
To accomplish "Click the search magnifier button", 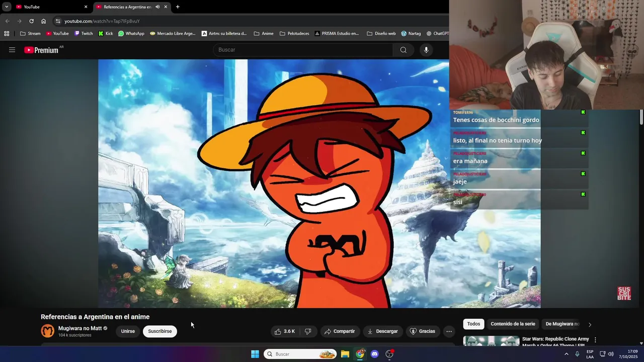I will [x=404, y=50].
